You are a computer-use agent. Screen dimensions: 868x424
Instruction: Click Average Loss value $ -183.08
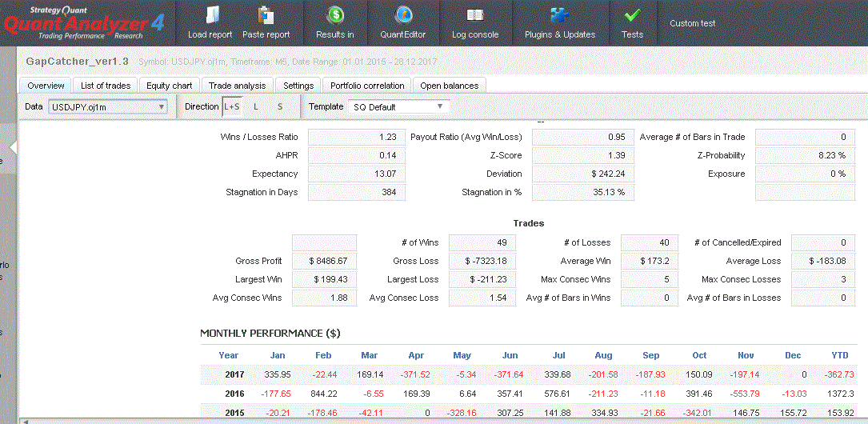click(823, 261)
